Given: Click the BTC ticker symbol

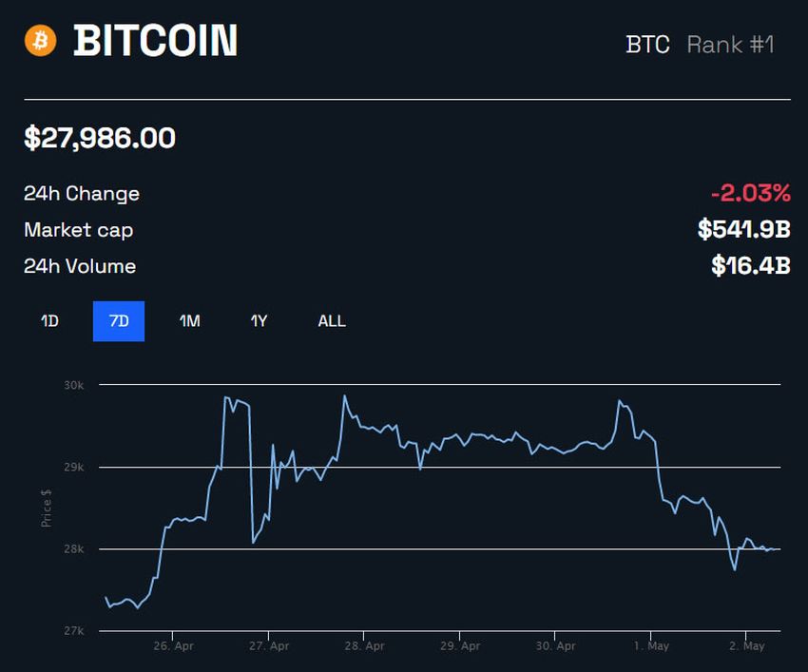Looking at the screenshot, I should coord(647,45).
